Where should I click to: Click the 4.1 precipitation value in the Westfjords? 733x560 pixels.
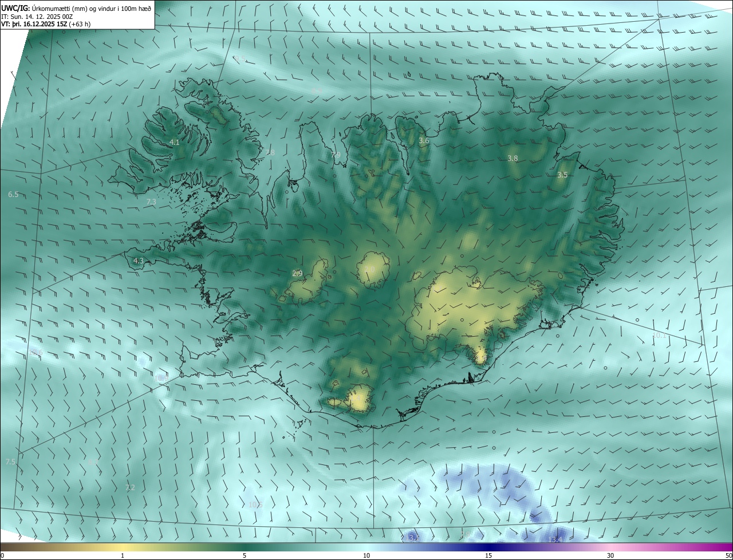[x=175, y=142]
